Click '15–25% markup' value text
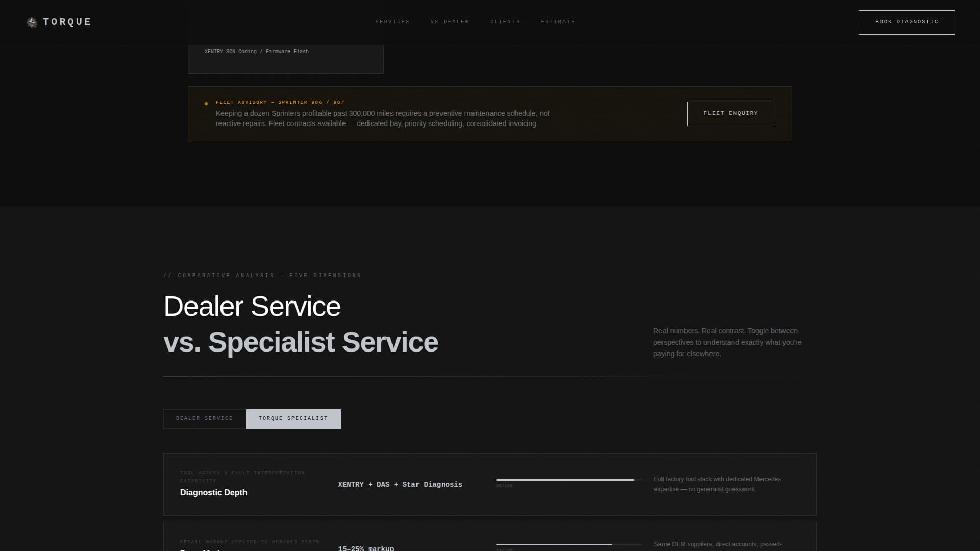Viewport: 980px width, 551px height. pos(366,548)
